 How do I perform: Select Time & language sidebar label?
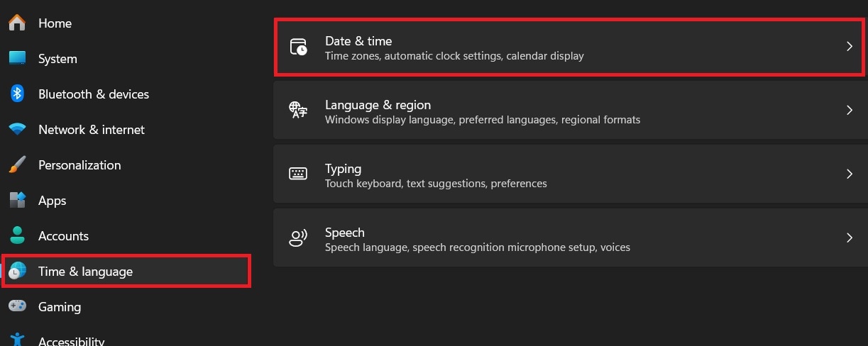pos(85,272)
